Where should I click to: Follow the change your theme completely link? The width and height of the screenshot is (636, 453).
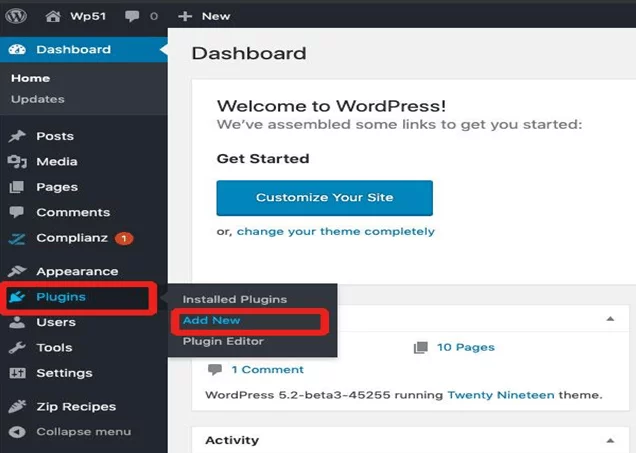[x=335, y=232]
